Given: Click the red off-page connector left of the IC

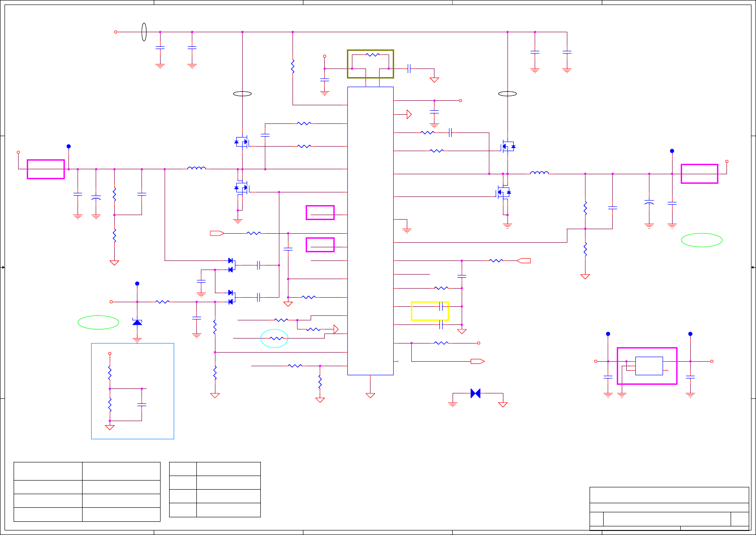Looking at the screenshot, I should [x=217, y=233].
